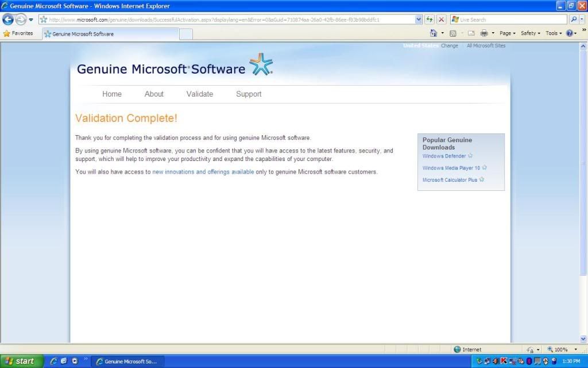Open the Tools menu
The image size is (588, 368).
coord(554,33)
